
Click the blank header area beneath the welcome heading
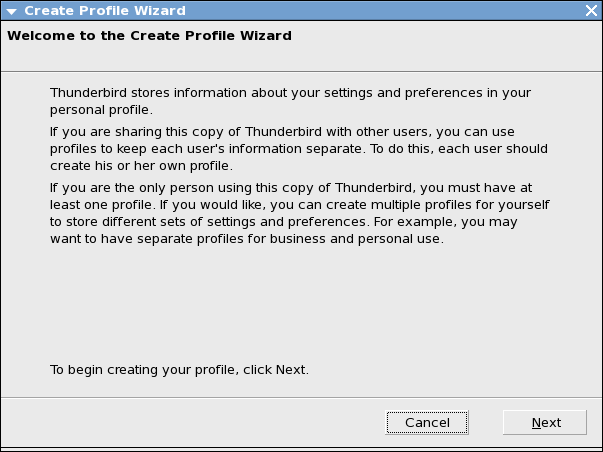click(302, 58)
